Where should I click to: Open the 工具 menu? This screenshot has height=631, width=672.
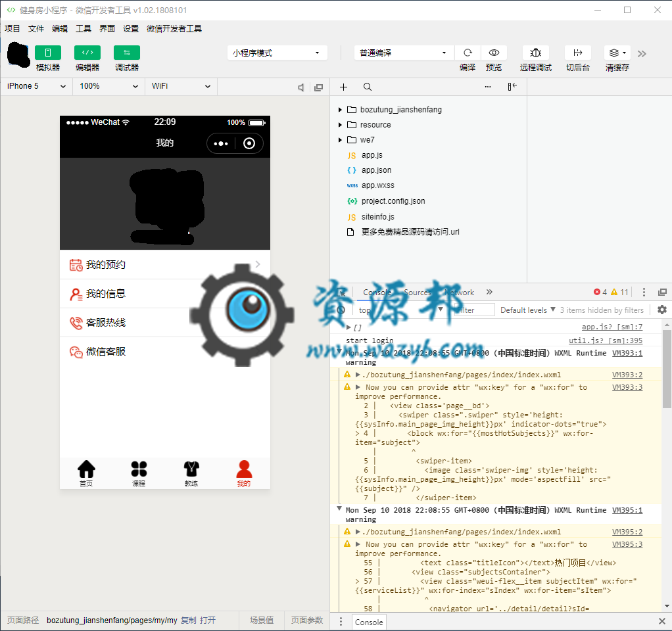83,29
